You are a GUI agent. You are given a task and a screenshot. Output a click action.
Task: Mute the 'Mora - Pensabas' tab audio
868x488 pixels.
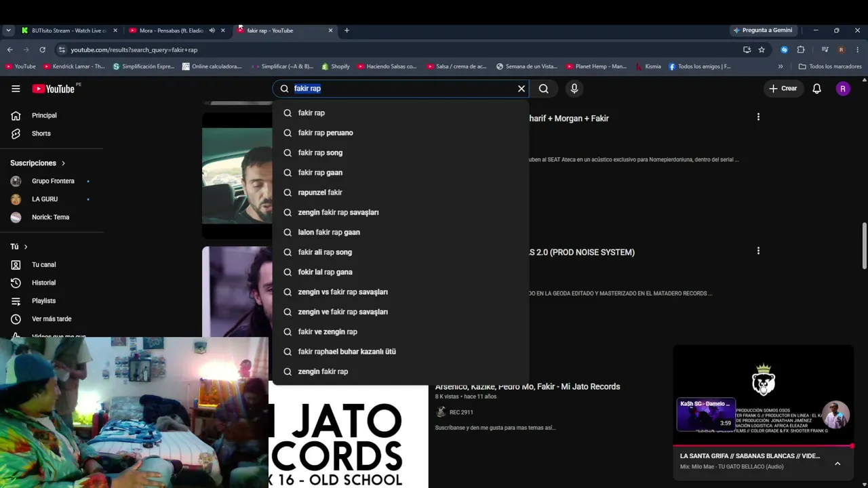(212, 30)
